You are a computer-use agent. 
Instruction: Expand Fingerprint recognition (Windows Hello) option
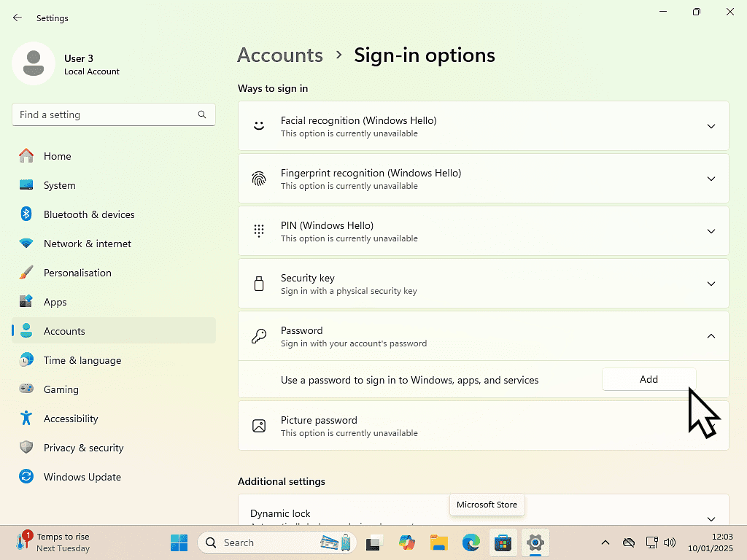tap(711, 179)
